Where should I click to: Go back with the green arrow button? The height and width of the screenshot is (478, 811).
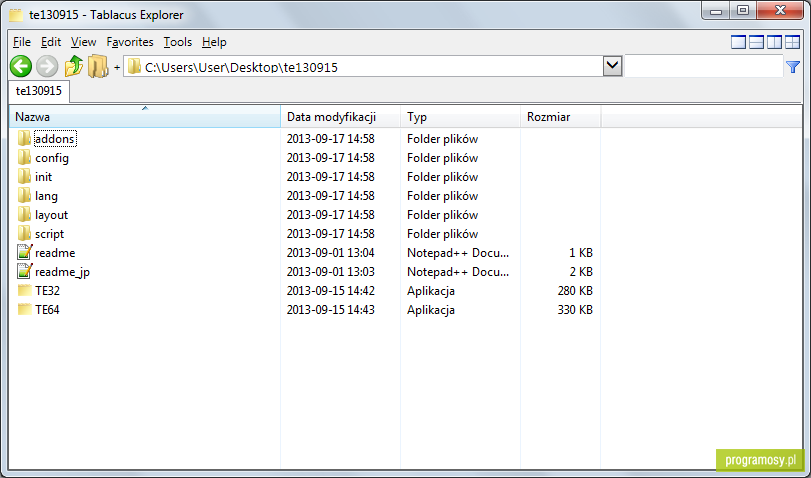point(21,67)
